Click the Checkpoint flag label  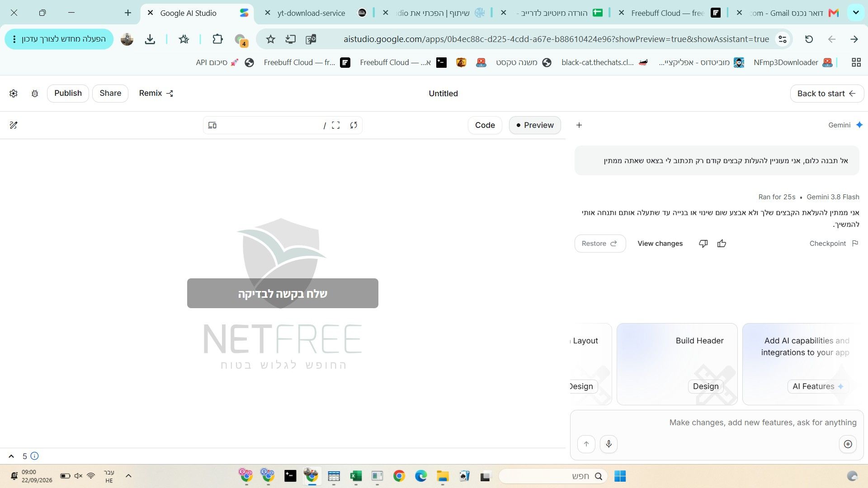tap(834, 244)
